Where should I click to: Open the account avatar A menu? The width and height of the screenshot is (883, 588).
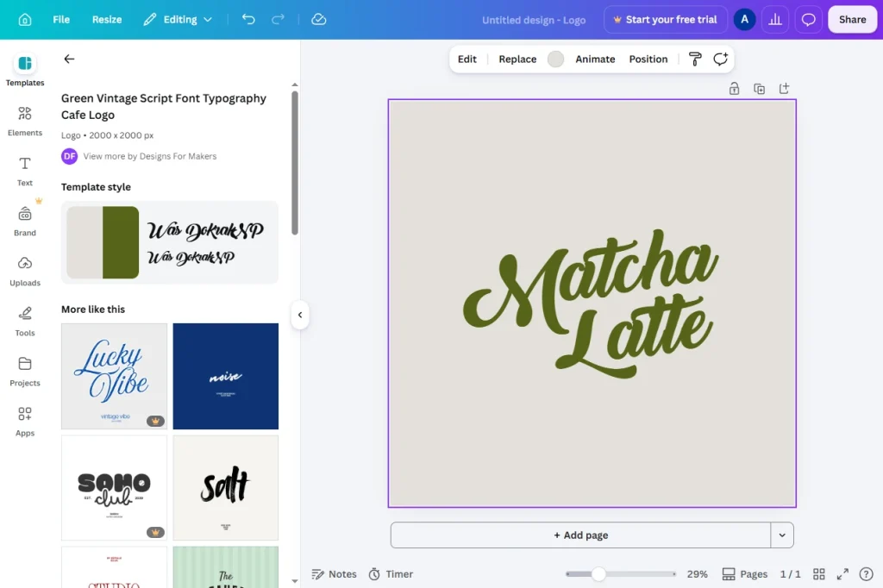(744, 20)
